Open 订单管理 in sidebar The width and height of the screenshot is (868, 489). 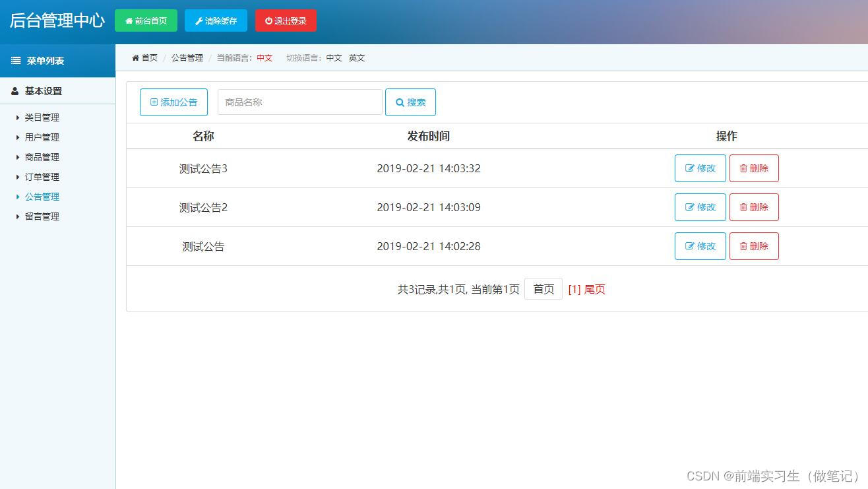(42, 177)
